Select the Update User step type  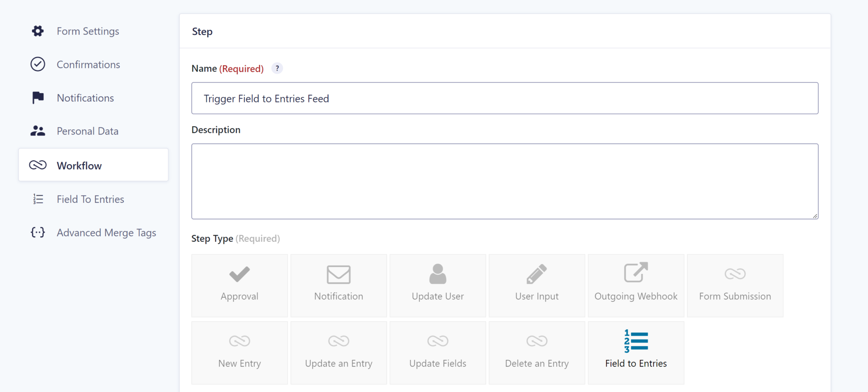pyautogui.click(x=437, y=285)
